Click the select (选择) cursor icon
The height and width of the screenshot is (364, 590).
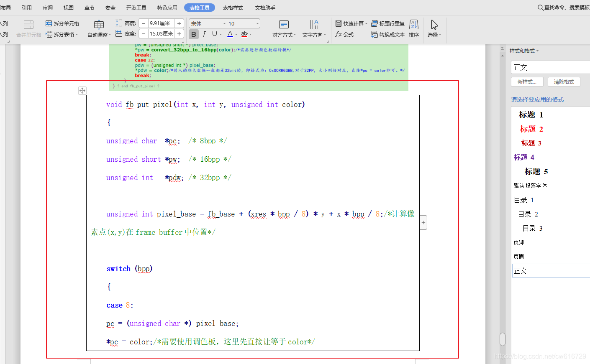434,25
